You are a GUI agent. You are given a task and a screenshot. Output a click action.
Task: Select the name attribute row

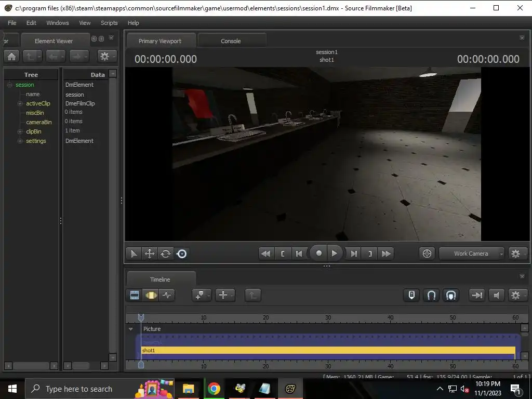[x=33, y=95]
